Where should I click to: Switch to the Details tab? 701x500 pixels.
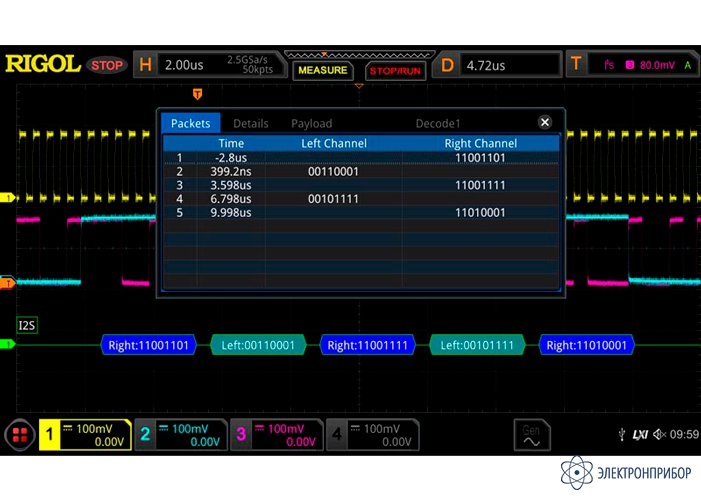tap(250, 123)
